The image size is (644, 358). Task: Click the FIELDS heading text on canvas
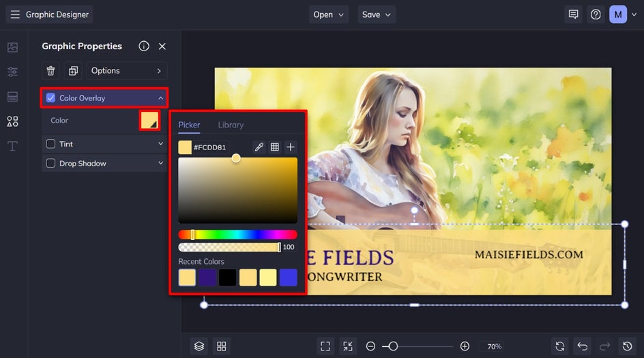pyautogui.click(x=357, y=258)
